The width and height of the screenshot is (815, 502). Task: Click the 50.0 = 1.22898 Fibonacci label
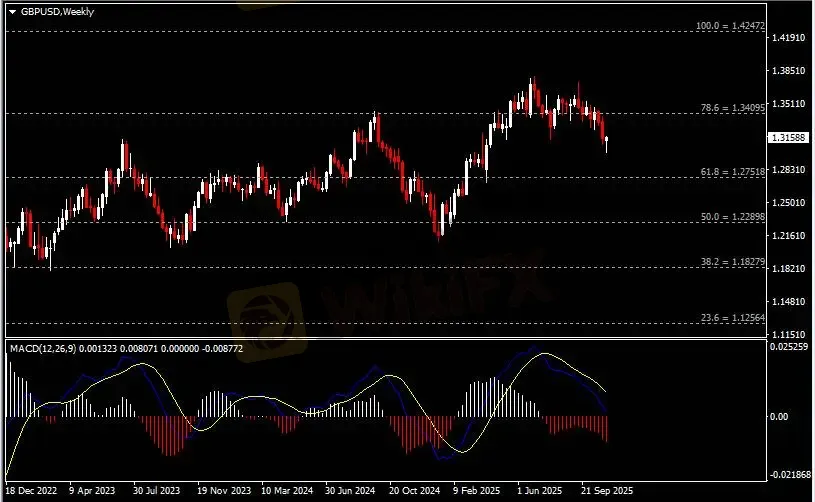[733, 217]
